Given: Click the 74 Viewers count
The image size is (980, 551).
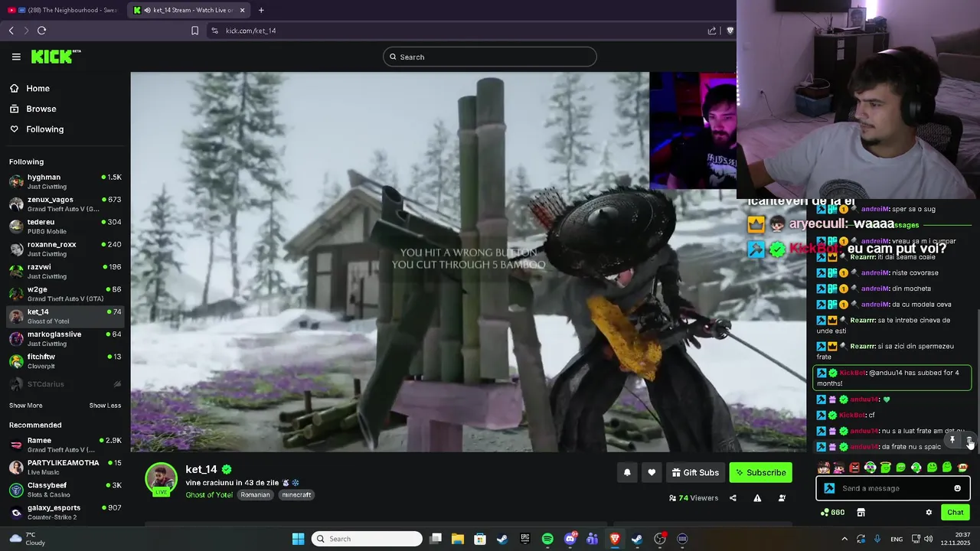Looking at the screenshot, I should tap(694, 498).
